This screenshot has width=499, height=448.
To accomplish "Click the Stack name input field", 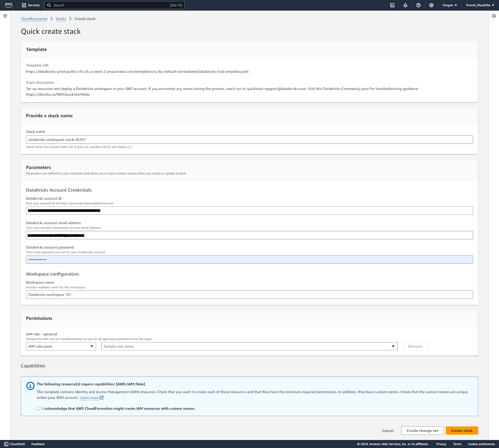I will tap(249, 140).
